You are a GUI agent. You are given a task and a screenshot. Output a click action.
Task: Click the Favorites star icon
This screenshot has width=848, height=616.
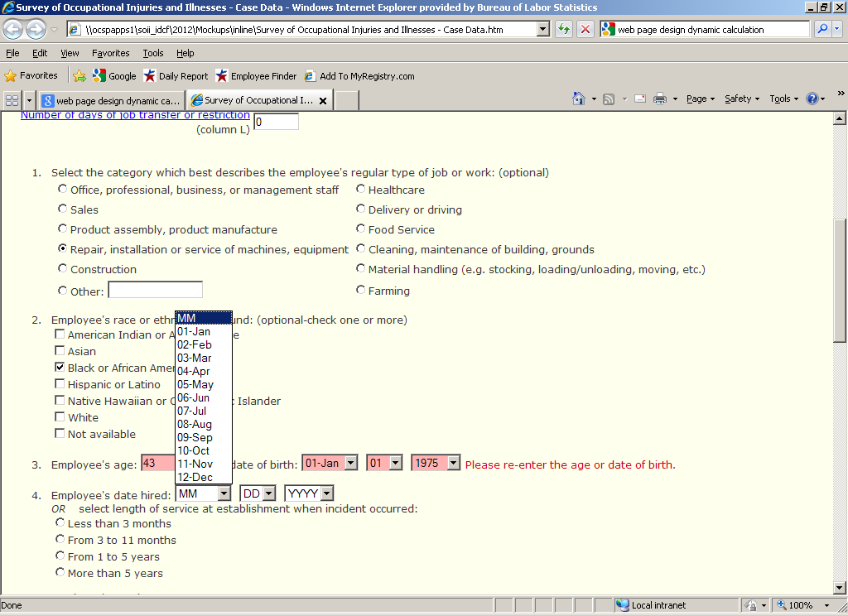pyautogui.click(x=11, y=75)
